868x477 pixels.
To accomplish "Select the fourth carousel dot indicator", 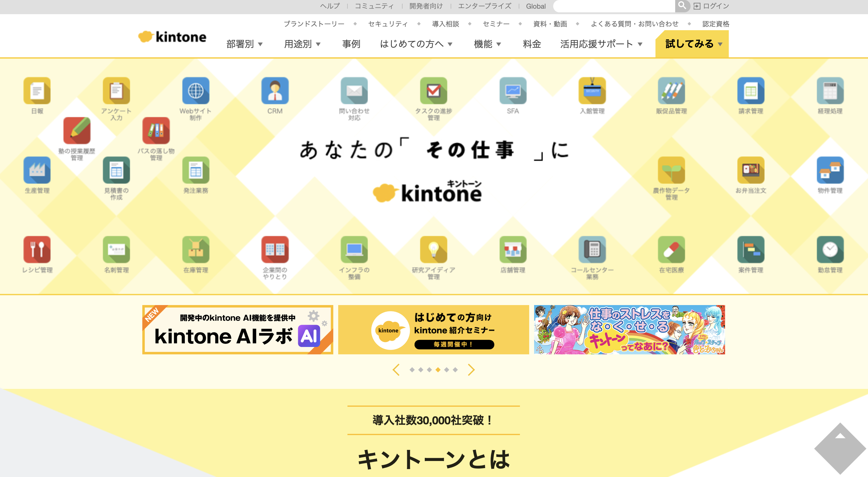I will 438,369.
